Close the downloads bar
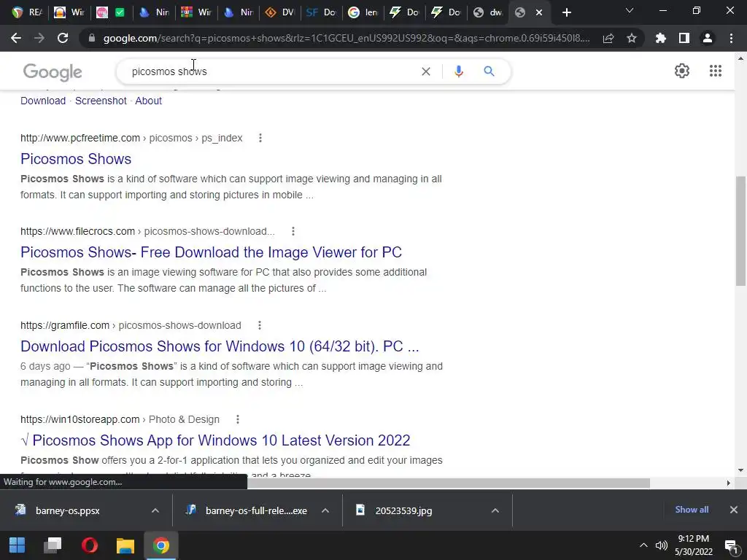This screenshot has height=560, width=747. coord(734,510)
